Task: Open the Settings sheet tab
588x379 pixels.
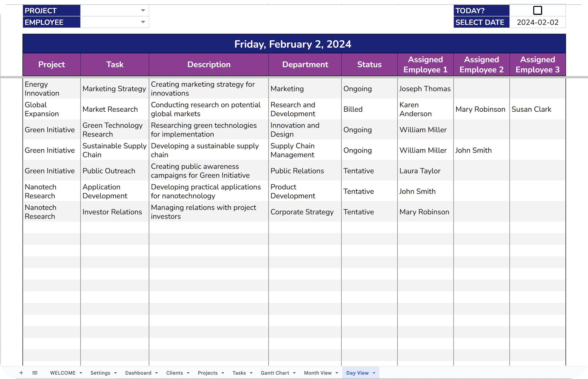Action: 100,373
